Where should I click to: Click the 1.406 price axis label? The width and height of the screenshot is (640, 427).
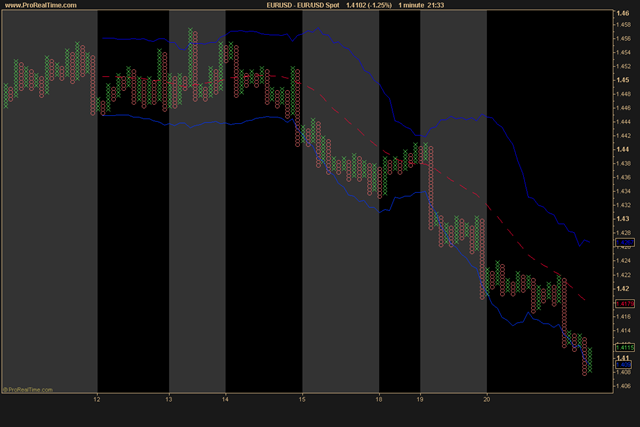624,386
